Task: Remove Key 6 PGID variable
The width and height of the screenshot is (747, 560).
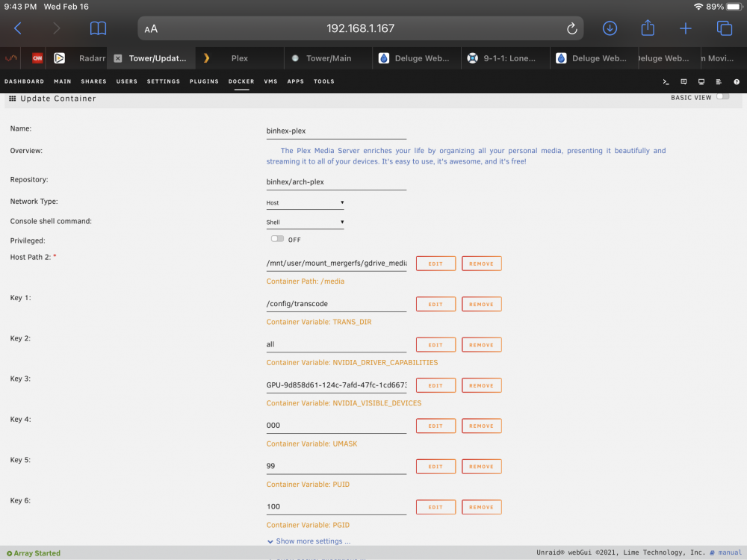Action: 482,507
